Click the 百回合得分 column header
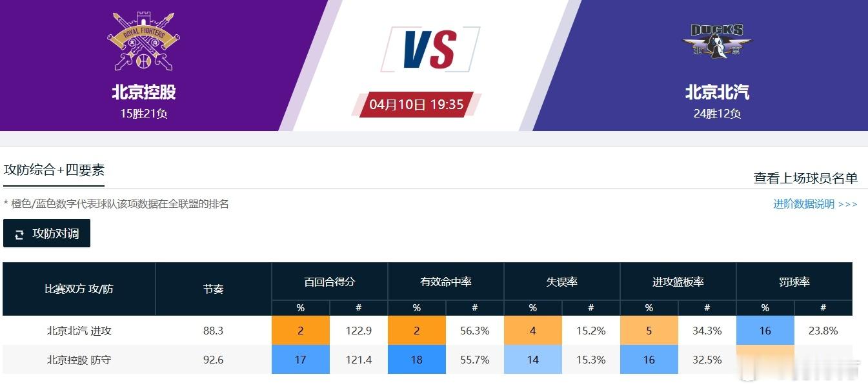 coord(329,282)
